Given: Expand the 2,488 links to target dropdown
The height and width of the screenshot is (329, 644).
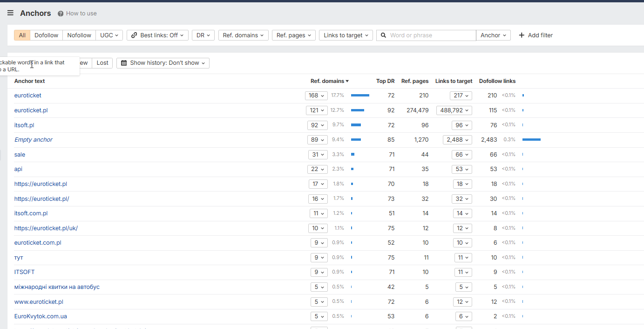Looking at the screenshot, I should [457, 140].
